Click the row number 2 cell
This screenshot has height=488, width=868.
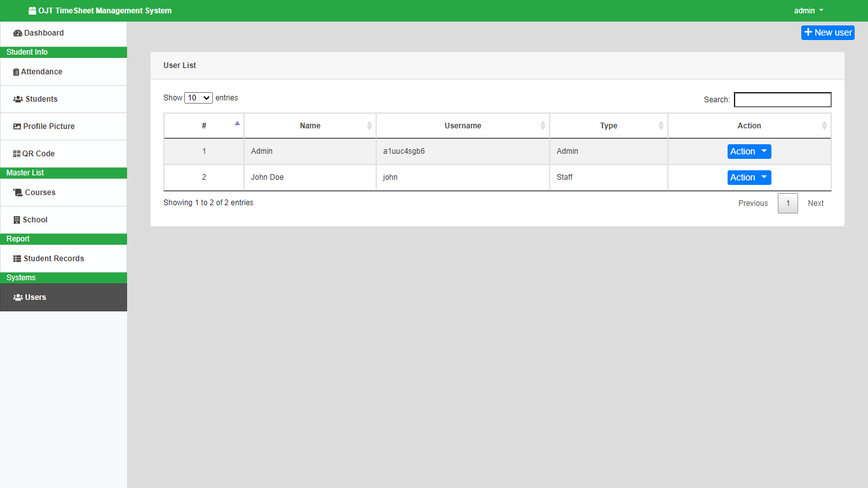click(x=204, y=177)
